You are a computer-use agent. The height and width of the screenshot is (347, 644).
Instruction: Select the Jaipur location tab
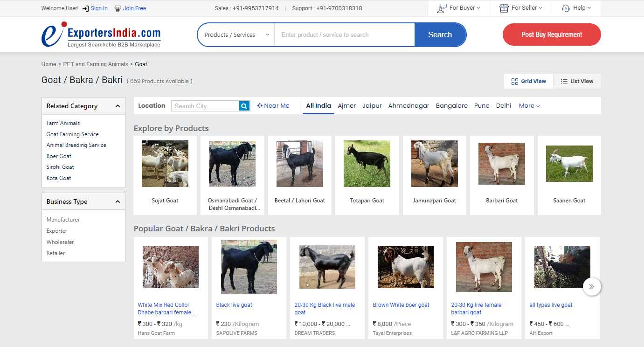click(x=372, y=106)
